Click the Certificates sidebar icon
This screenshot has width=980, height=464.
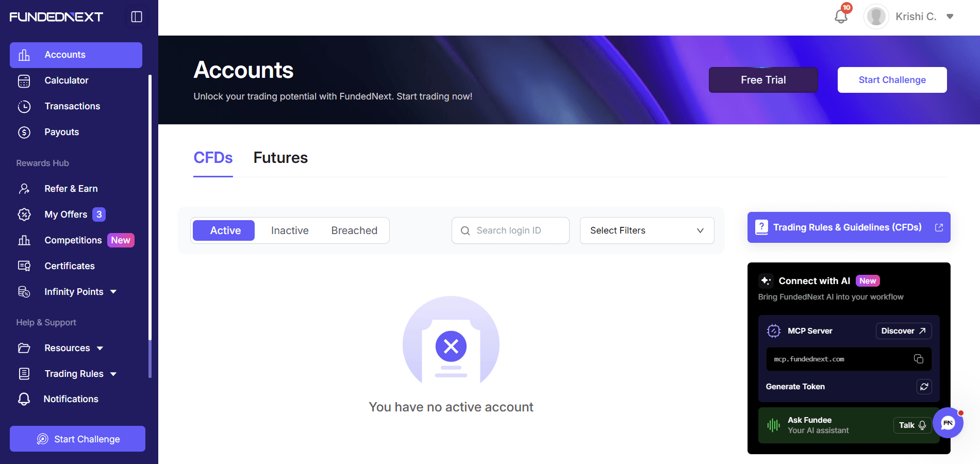click(24, 266)
